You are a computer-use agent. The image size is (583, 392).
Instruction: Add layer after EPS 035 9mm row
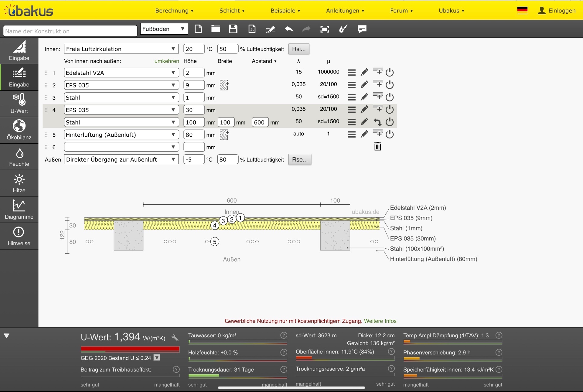pyautogui.click(x=377, y=84)
